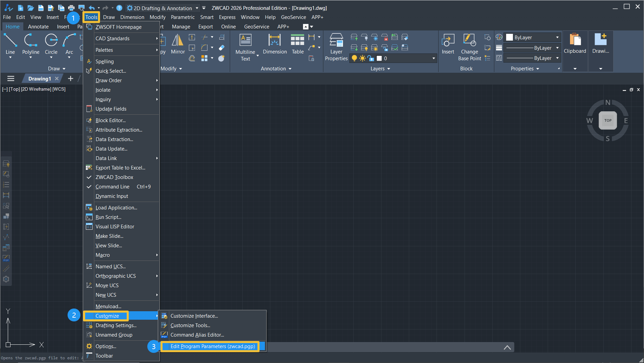Open the ByLayer color dropdown
This screenshot has height=363, width=644.
pyautogui.click(x=557, y=38)
